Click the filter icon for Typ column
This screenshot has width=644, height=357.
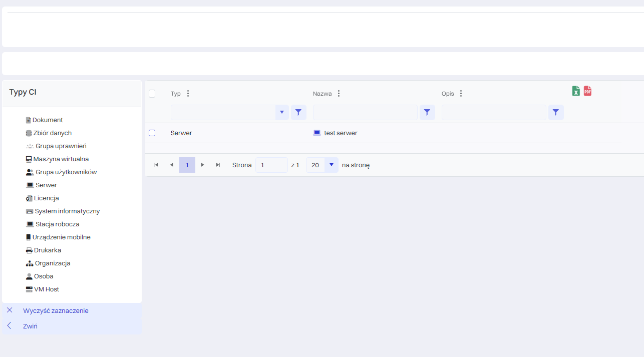[298, 113]
